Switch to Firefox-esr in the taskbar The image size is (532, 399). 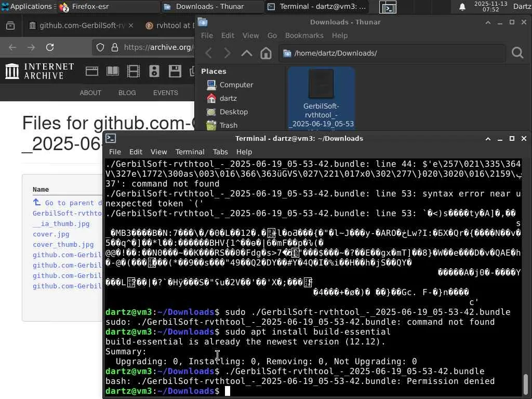pyautogui.click(x=109, y=6)
